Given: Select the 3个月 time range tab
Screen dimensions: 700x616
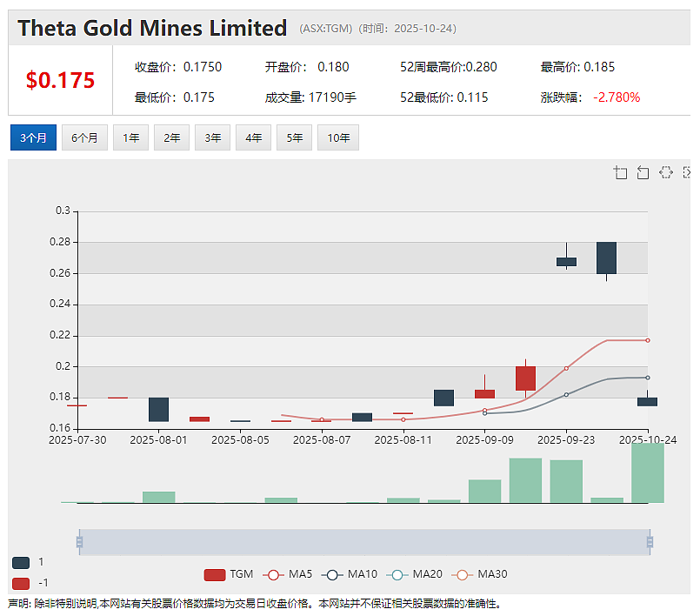Looking at the screenshot, I should [x=34, y=137].
